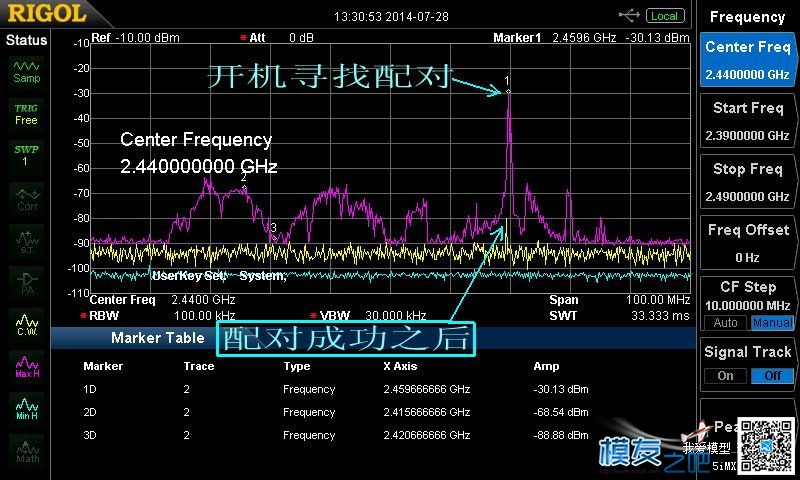Click the Local mode indicator
The width and height of the screenshot is (800, 480).
click(x=665, y=16)
